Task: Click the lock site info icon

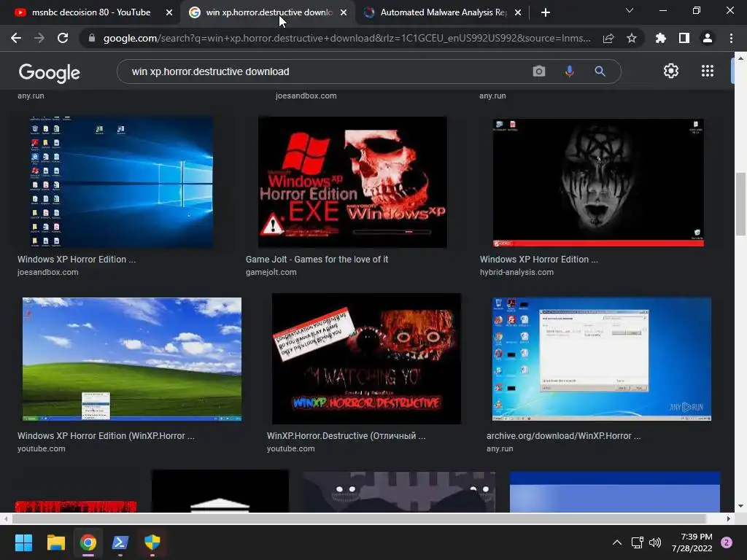Action: pos(92,38)
